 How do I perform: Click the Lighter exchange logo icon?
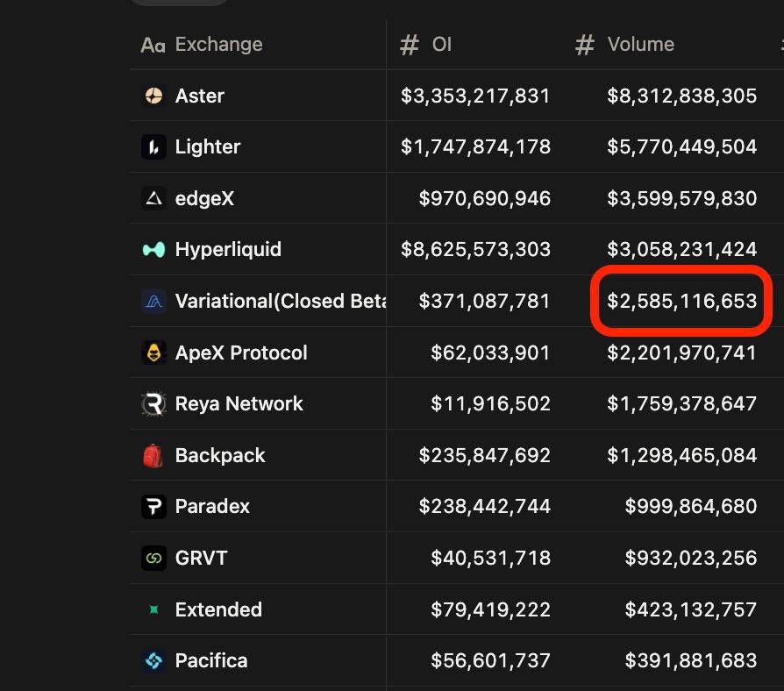click(153, 147)
